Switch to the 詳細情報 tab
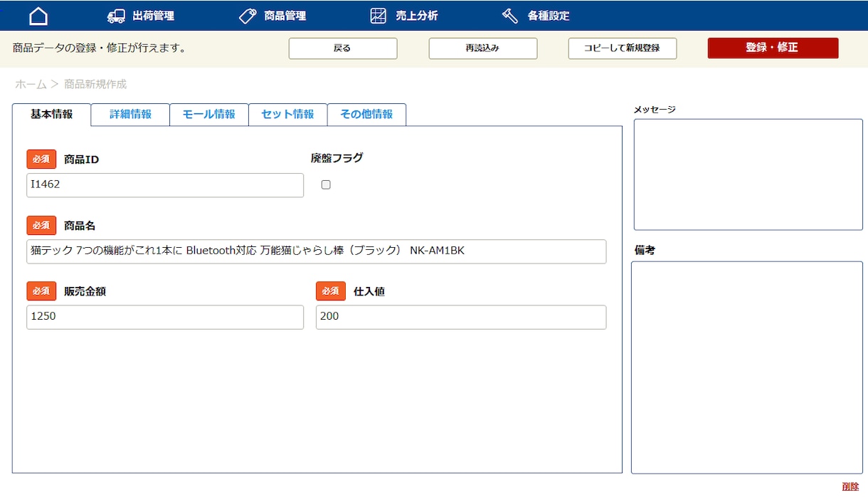This screenshot has width=868, height=497. tap(130, 115)
